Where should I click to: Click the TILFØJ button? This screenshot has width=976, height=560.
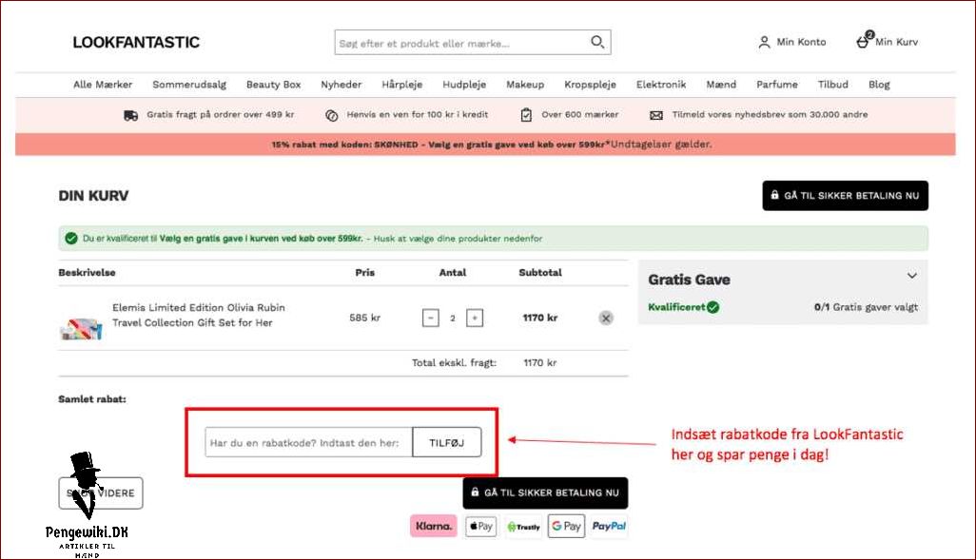(x=447, y=442)
